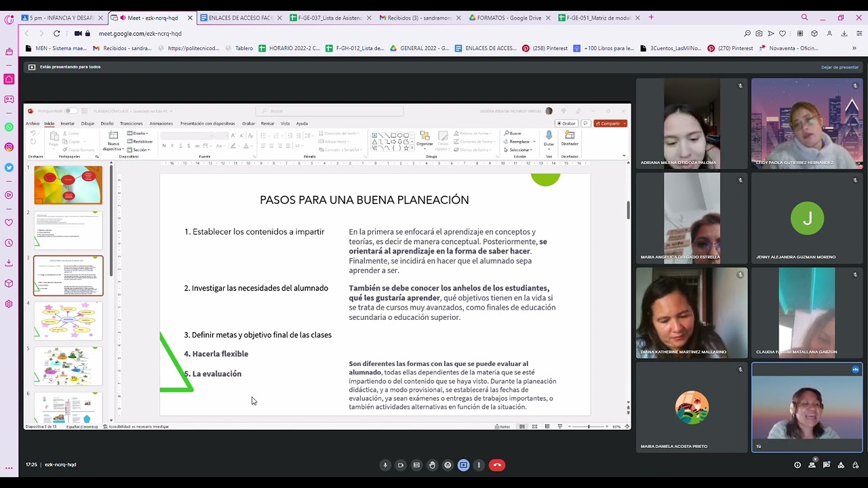The image size is (868, 488).
Task: Click Nueva diapositiva in PowerPoint ribbon
Action: 113,142
